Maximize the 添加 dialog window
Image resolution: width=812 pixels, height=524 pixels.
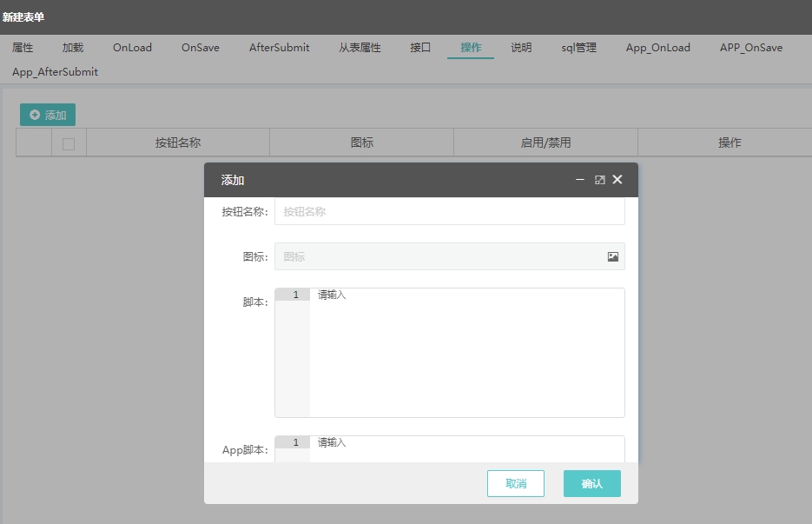[x=600, y=180]
